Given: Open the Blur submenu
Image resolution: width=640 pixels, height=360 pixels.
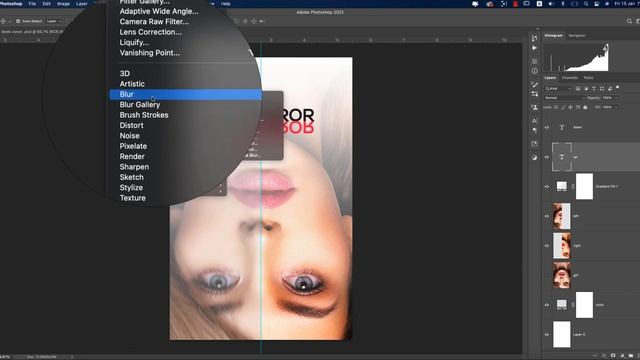Looking at the screenshot, I should click(x=185, y=94).
